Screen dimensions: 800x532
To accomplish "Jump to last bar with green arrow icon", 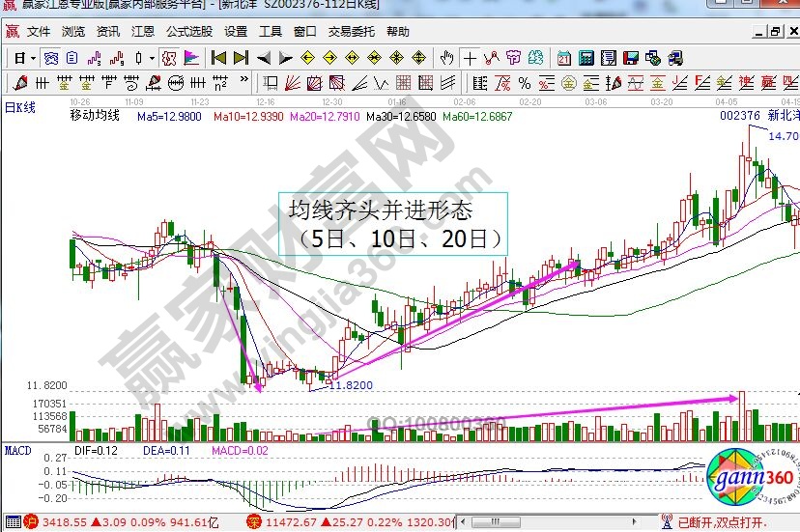I will [240, 58].
